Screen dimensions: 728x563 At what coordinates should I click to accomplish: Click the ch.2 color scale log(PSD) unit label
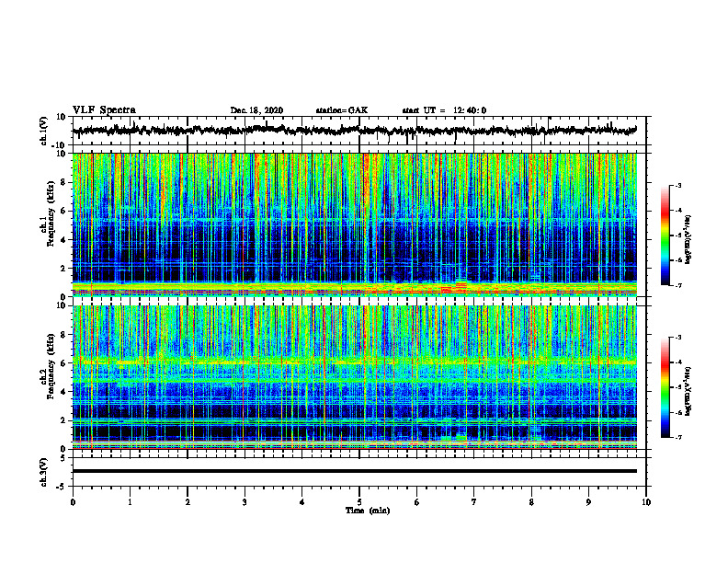tap(689, 392)
